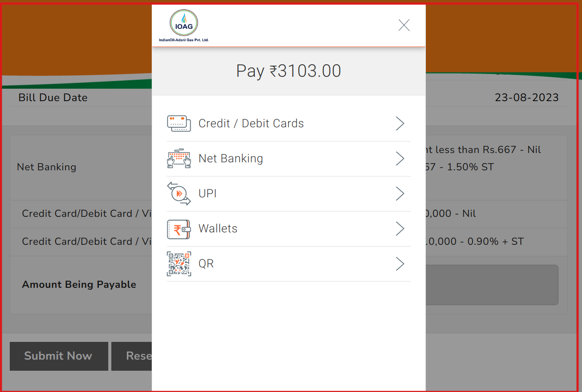Expand the Net Banking chevron arrow
Viewport: 582px width, 392px height.
coord(400,159)
